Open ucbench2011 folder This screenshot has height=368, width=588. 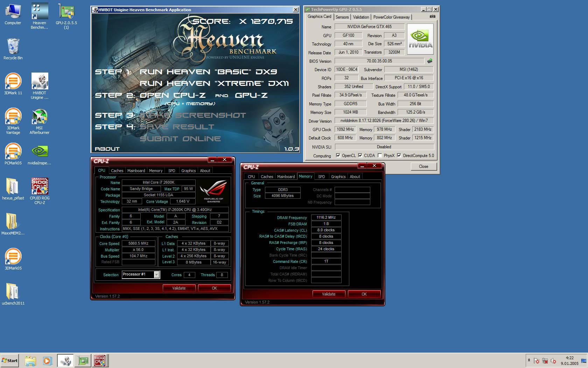coord(13,295)
